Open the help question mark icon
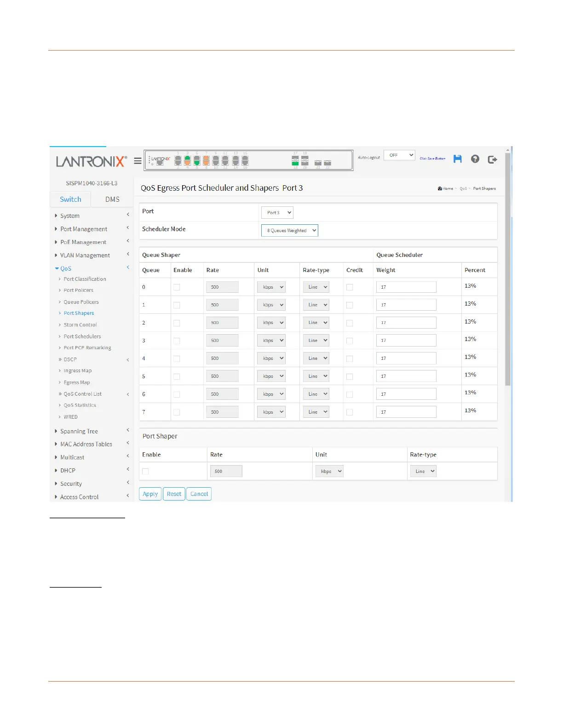Viewport: 563px width, 728px height. 475,159
